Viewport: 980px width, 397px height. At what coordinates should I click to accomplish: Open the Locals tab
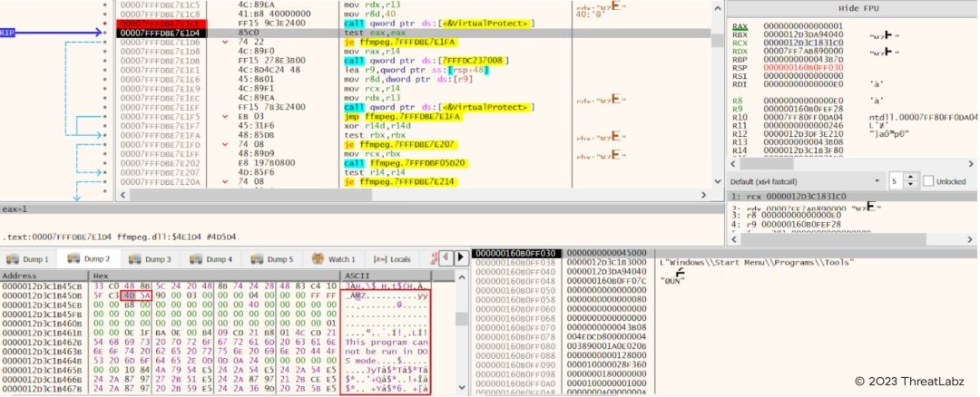pyautogui.click(x=393, y=259)
